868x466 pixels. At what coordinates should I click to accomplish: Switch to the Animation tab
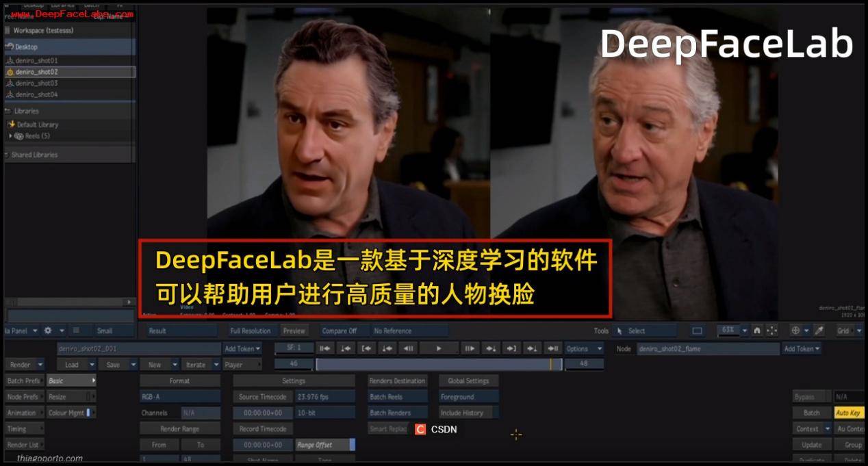point(24,413)
